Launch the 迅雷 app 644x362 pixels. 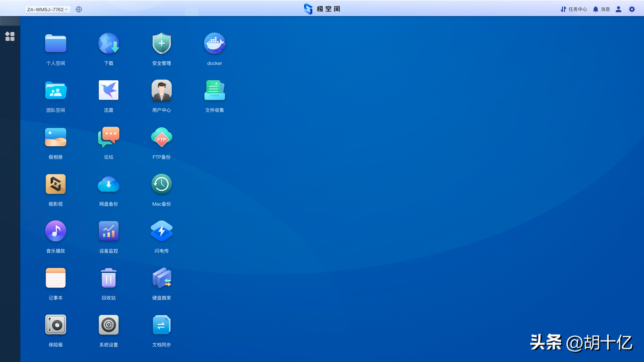(109, 90)
